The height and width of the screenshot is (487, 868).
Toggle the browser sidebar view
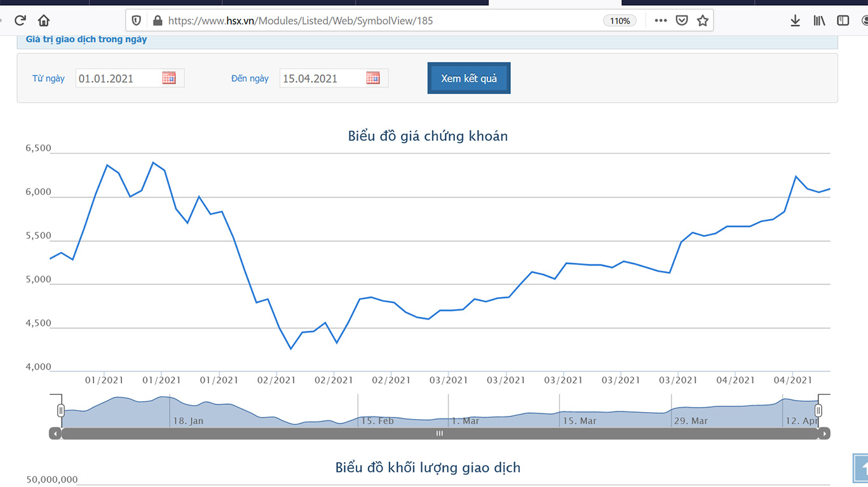843,20
